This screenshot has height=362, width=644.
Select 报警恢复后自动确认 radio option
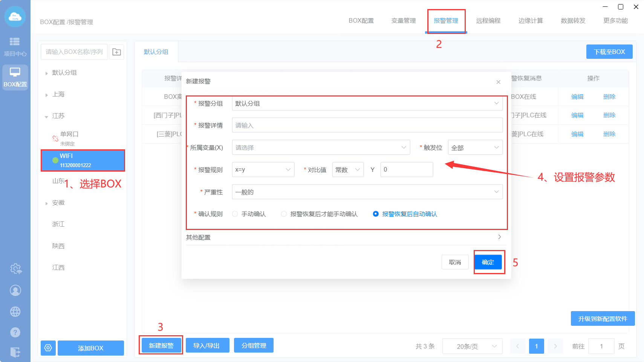pos(376,214)
